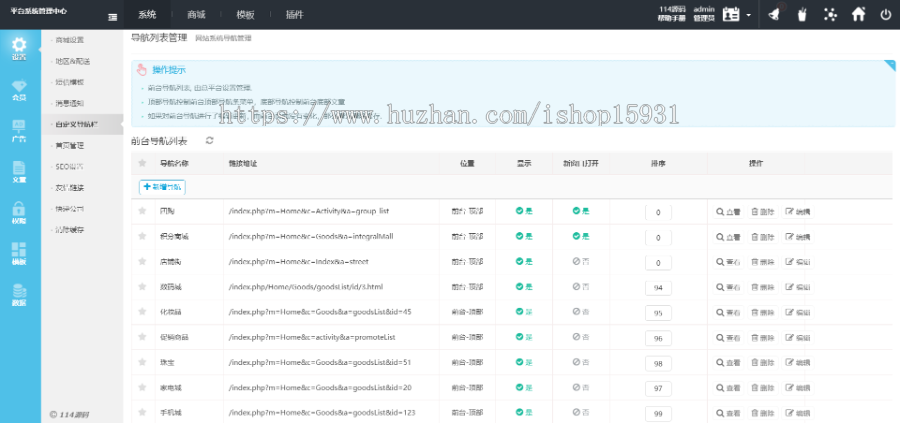
Task: Collapse the 操作提示 tips panel corner
Action: [890, 65]
